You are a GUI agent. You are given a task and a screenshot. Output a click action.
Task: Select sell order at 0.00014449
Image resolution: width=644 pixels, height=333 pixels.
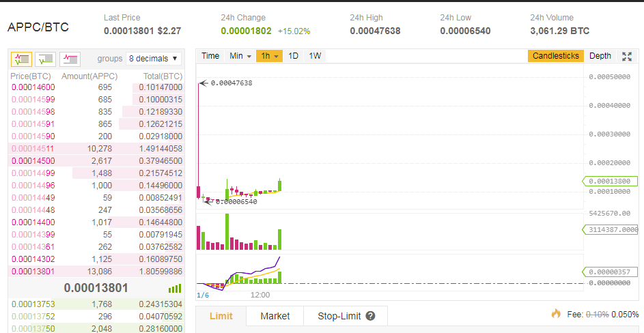point(96,198)
